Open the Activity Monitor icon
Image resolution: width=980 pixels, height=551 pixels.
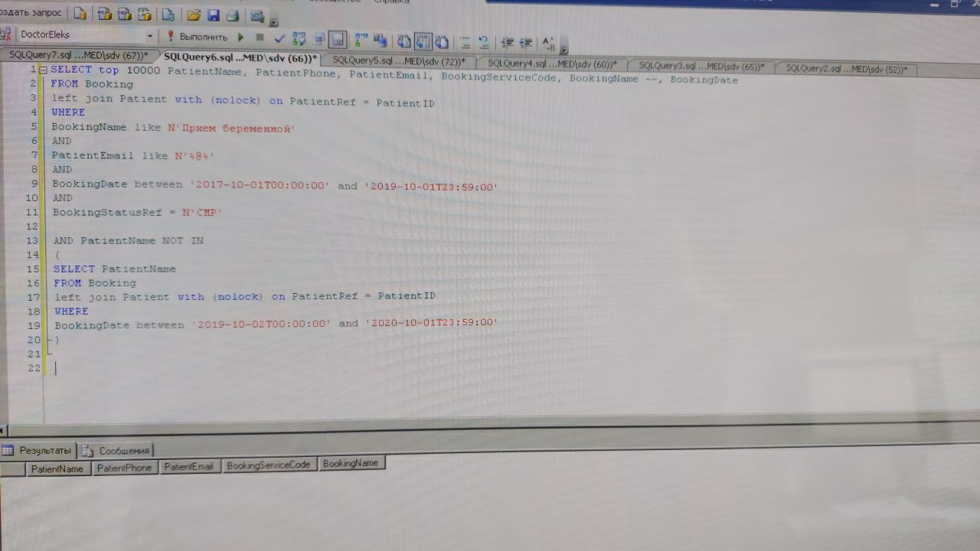[x=256, y=15]
